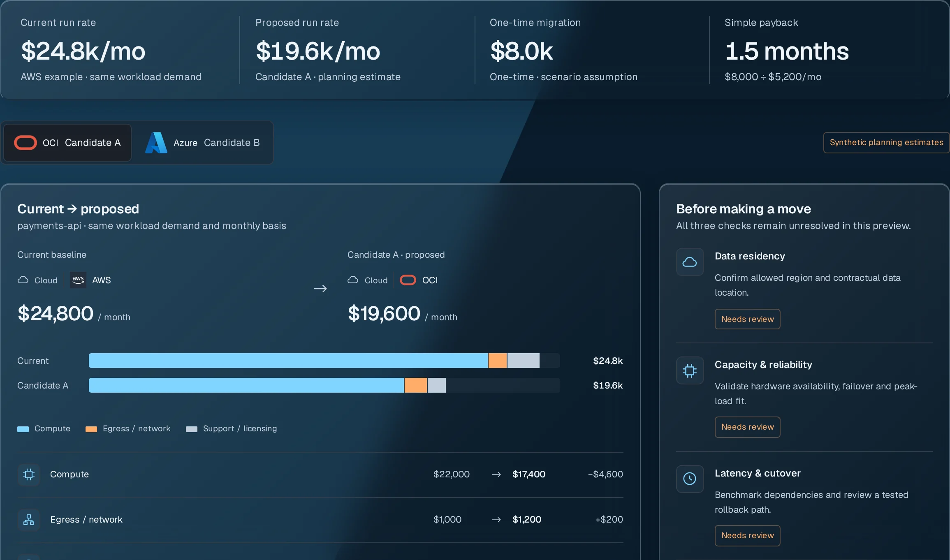Click the "Current baseline" label

coord(52,255)
